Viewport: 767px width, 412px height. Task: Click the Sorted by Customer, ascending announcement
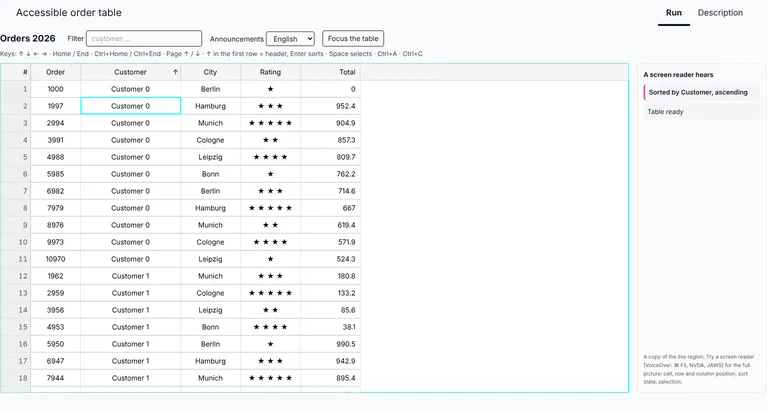tap(701, 92)
